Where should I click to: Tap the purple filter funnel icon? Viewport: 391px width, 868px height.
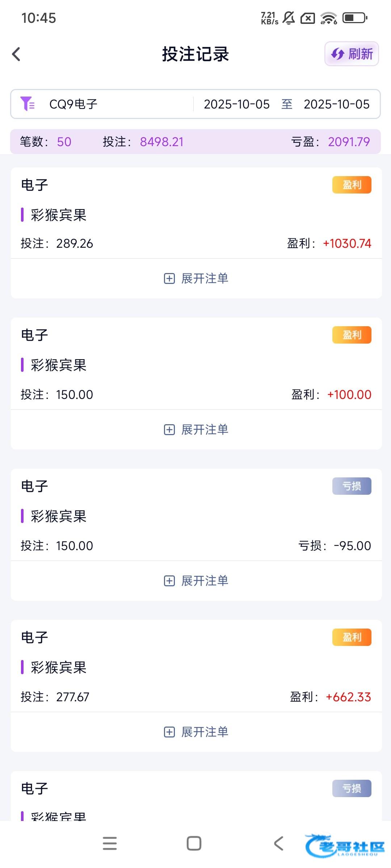(x=28, y=104)
